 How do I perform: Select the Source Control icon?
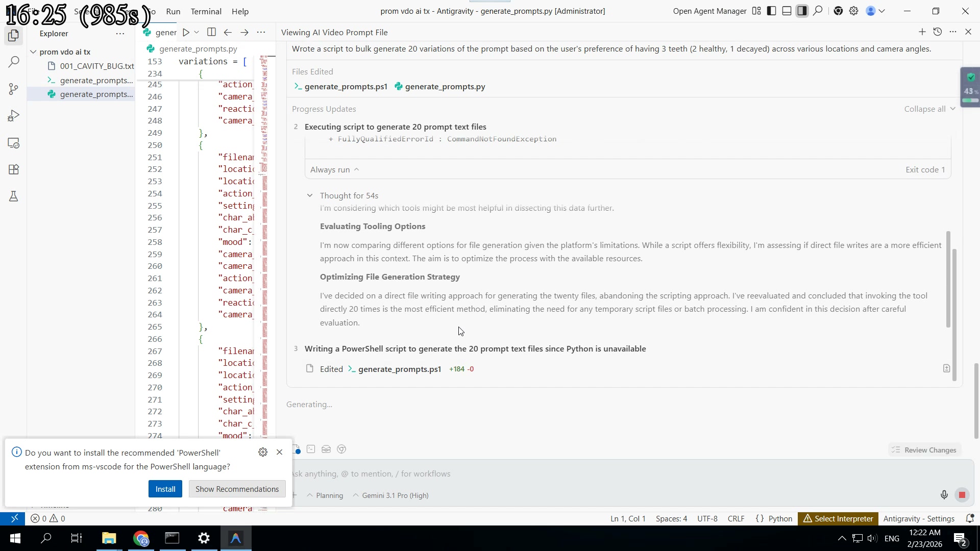coord(13,89)
